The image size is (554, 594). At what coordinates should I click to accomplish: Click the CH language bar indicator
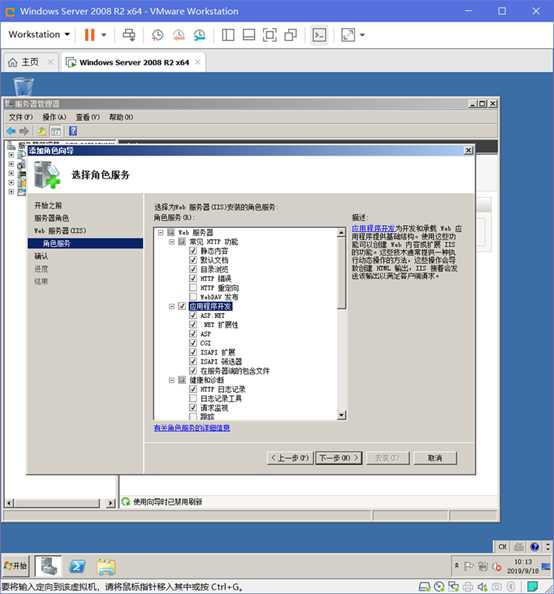502,547
